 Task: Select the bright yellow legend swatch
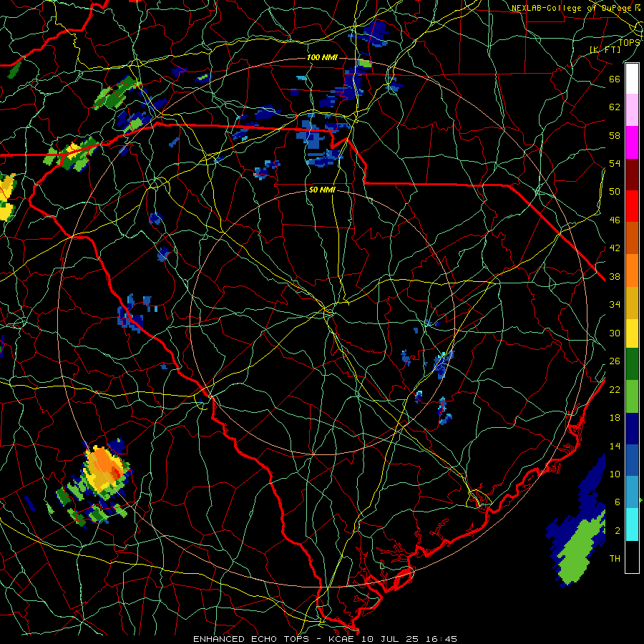coord(632,333)
